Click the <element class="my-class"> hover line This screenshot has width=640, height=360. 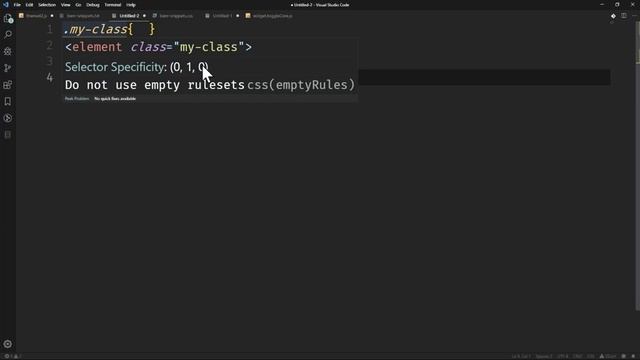pyautogui.click(x=158, y=47)
